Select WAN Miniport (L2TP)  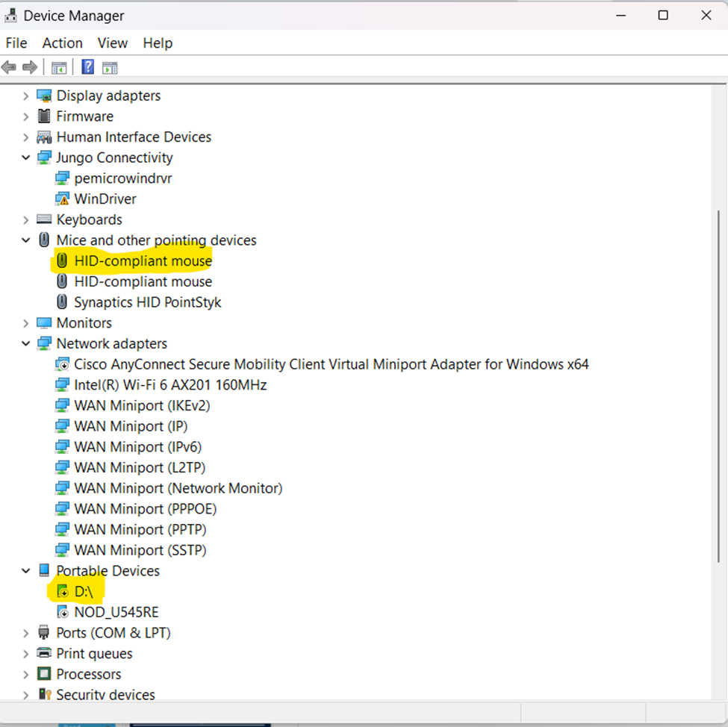(140, 467)
